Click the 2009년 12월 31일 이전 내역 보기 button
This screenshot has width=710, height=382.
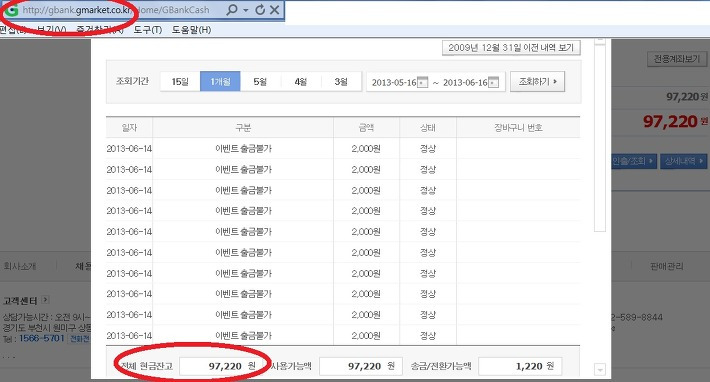tap(511, 48)
